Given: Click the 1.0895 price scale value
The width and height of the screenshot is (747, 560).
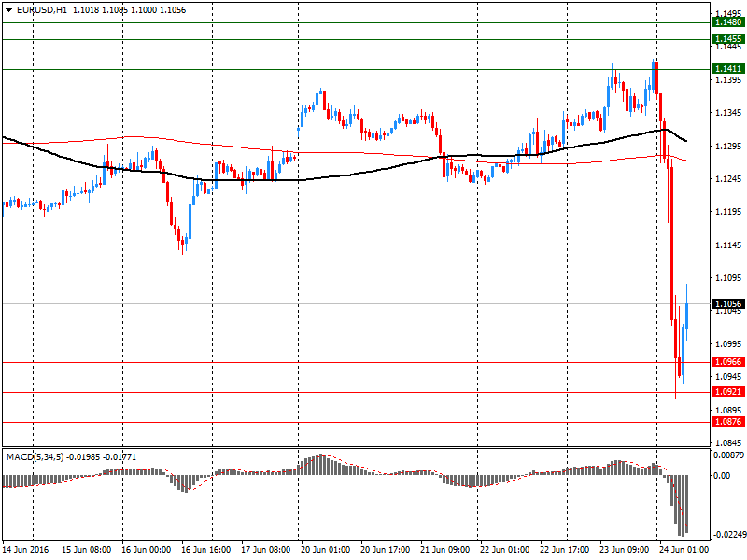Looking at the screenshot, I should [728, 410].
